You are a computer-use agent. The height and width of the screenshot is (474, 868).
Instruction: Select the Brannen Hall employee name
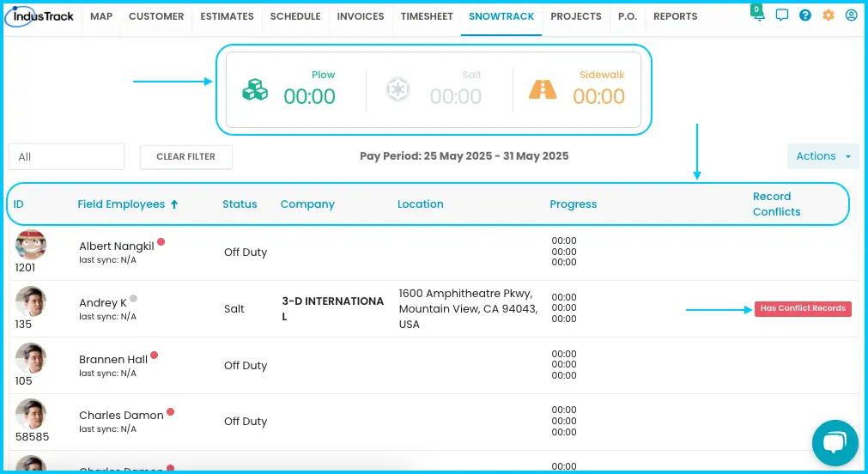pyautogui.click(x=113, y=360)
